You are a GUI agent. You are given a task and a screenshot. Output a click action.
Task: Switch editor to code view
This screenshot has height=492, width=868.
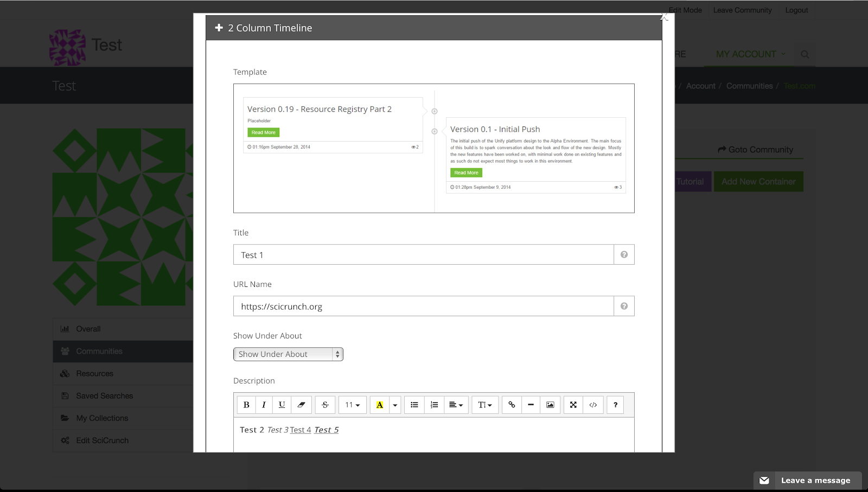click(x=593, y=405)
